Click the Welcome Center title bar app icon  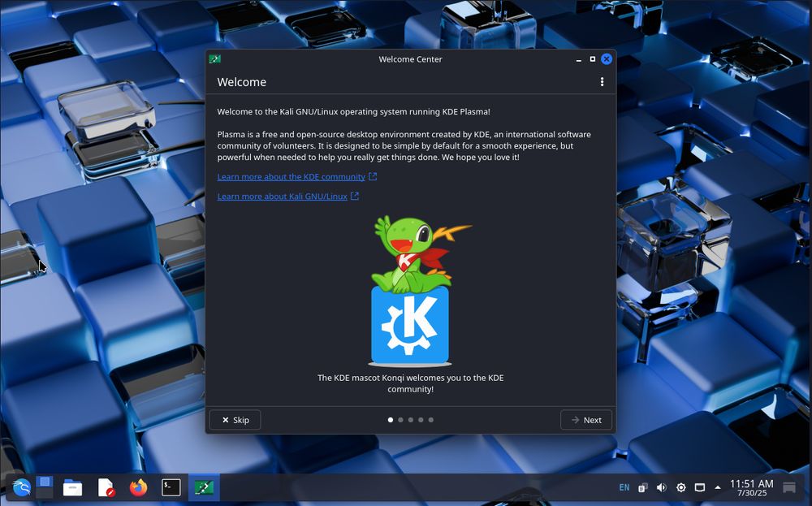point(215,59)
